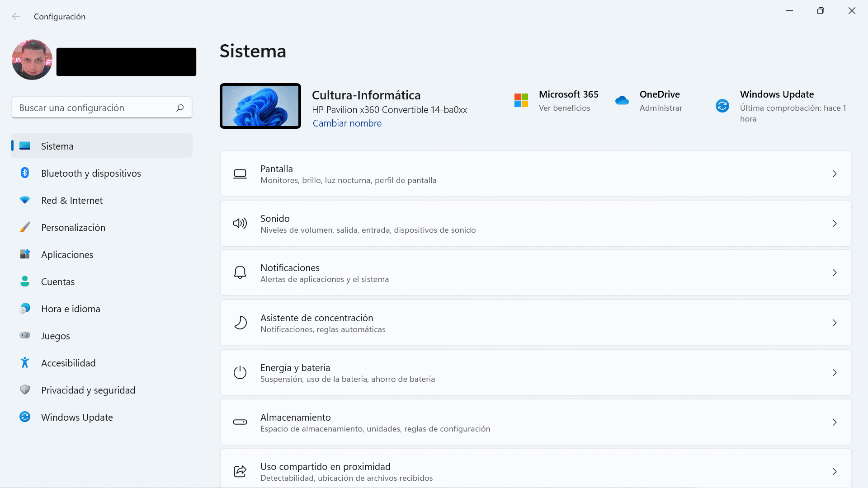Open Cuentas settings page
868x488 pixels.
102,282
